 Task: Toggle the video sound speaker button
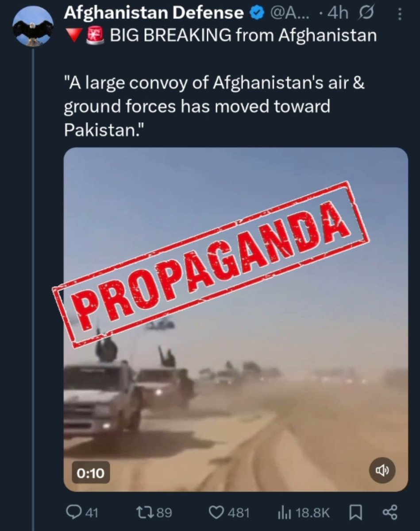(382, 470)
